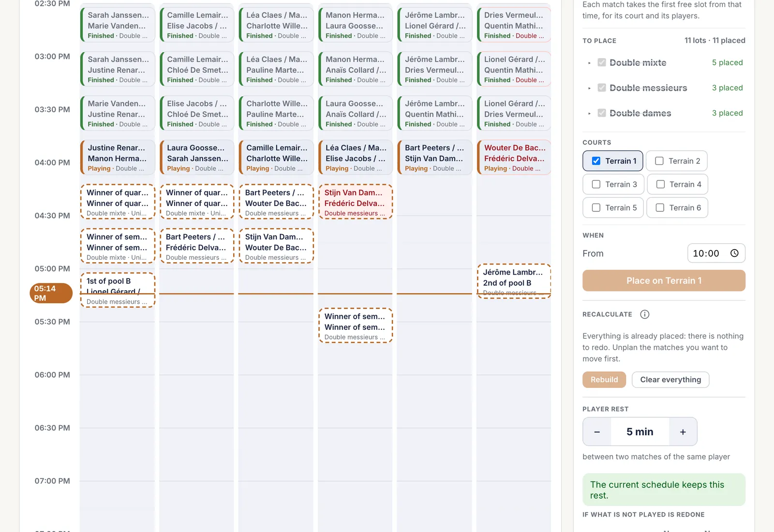Enable the Terrain 2 court checkbox
Screen dimensions: 774x532
659,161
